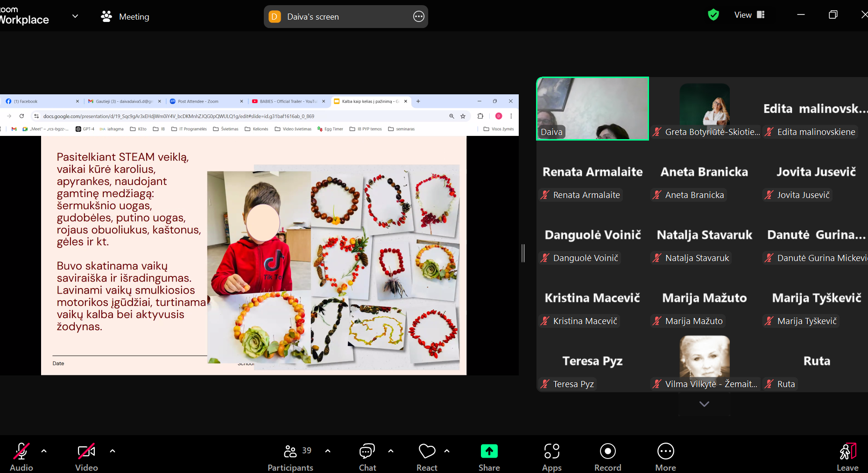Viewport: 868px width, 473px height.
Task: Open the Švietimas bookmarks folder
Action: tap(226, 129)
